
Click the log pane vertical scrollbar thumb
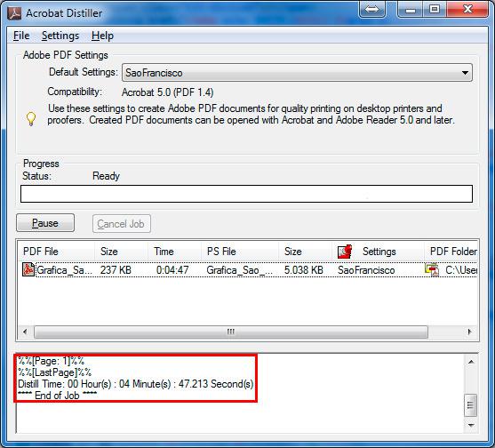coord(471,405)
